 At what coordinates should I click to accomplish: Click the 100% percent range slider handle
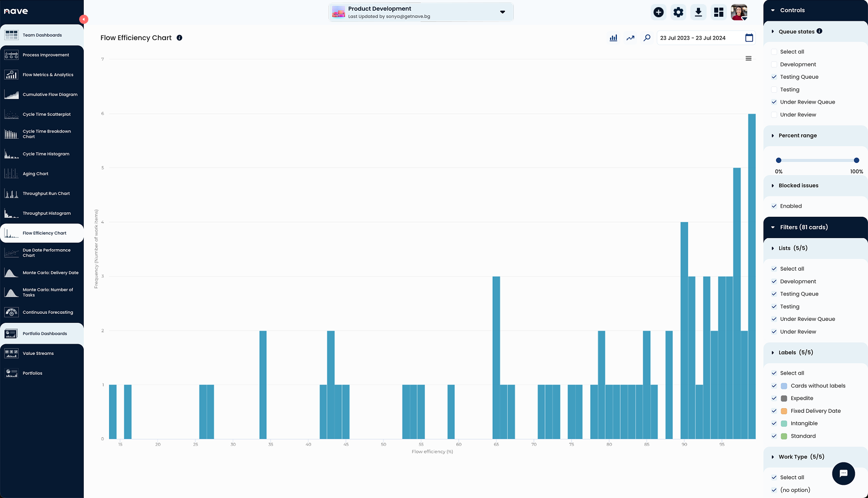pos(856,160)
